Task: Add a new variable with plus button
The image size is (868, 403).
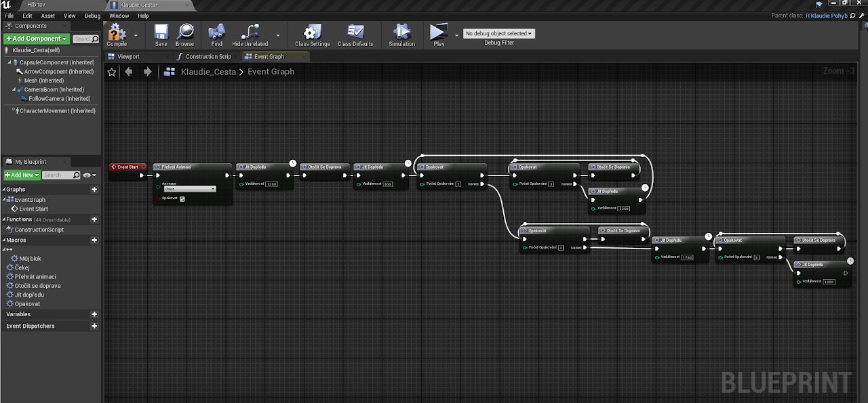Action: coord(94,314)
